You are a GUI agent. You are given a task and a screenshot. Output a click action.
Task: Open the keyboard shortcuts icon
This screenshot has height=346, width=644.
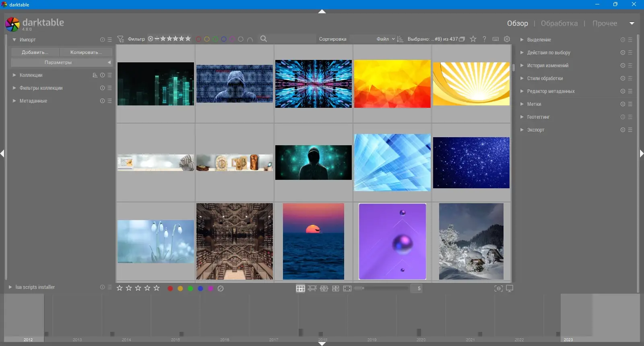tap(496, 39)
